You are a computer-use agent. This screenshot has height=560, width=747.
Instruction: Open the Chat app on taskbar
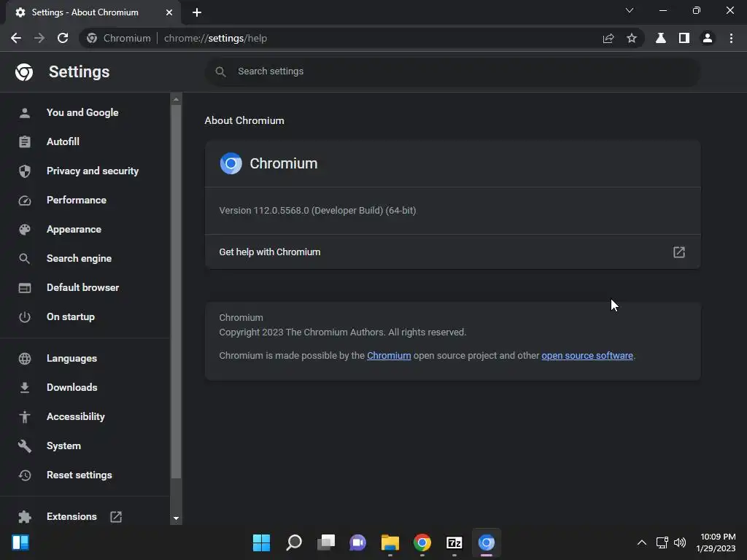tap(357, 542)
